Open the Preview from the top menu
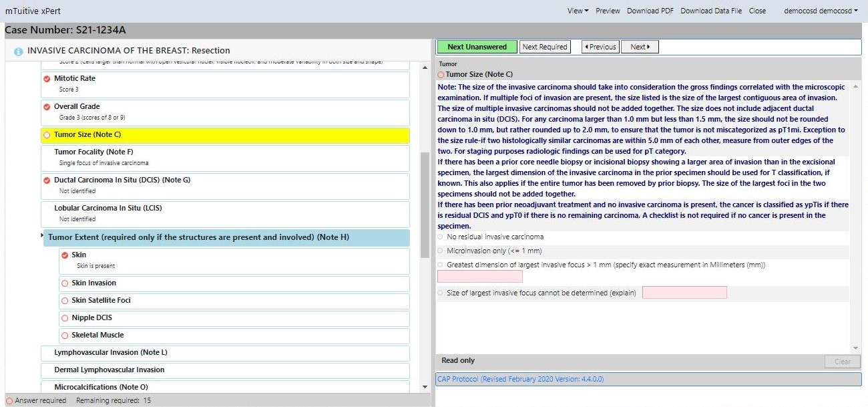The width and height of the screenshot is (868, 407). tap(608, 11)
